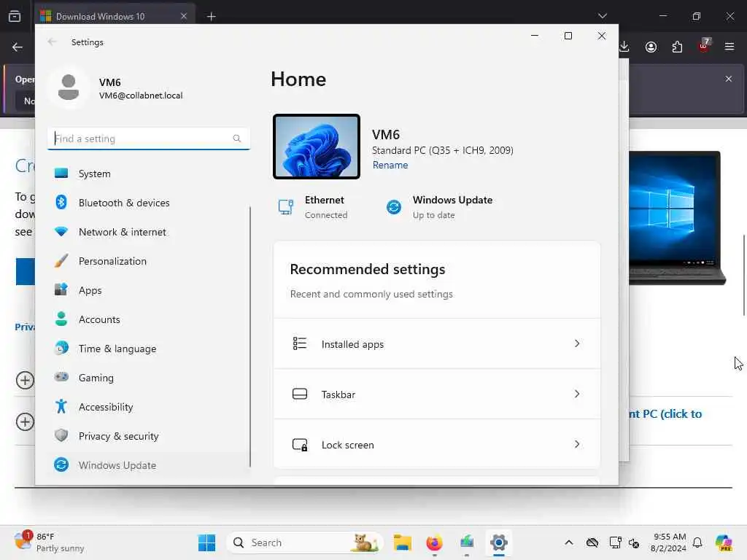Click the settings sidebar scrollbar
The width and height of the screenshot is (747, 560).
point(250,336)
